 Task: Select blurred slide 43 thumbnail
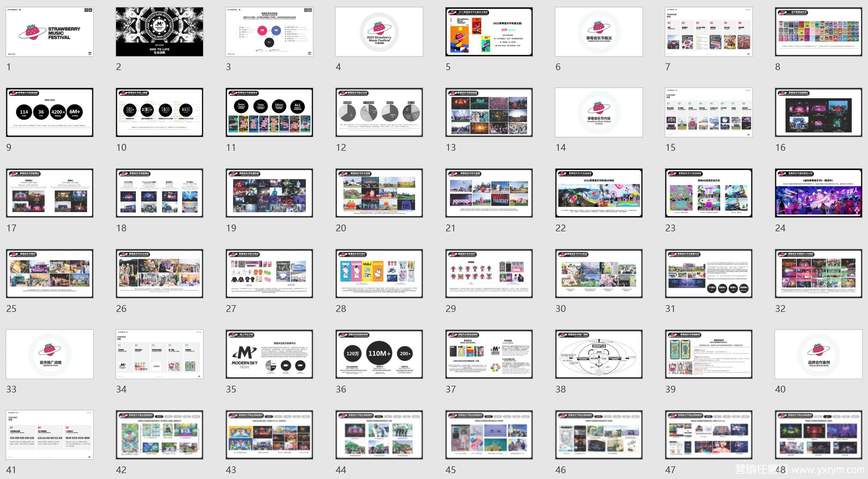point(269,435)
